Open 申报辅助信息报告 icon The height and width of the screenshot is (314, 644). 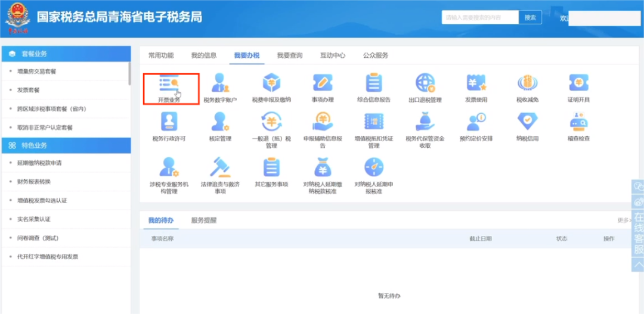323,122
